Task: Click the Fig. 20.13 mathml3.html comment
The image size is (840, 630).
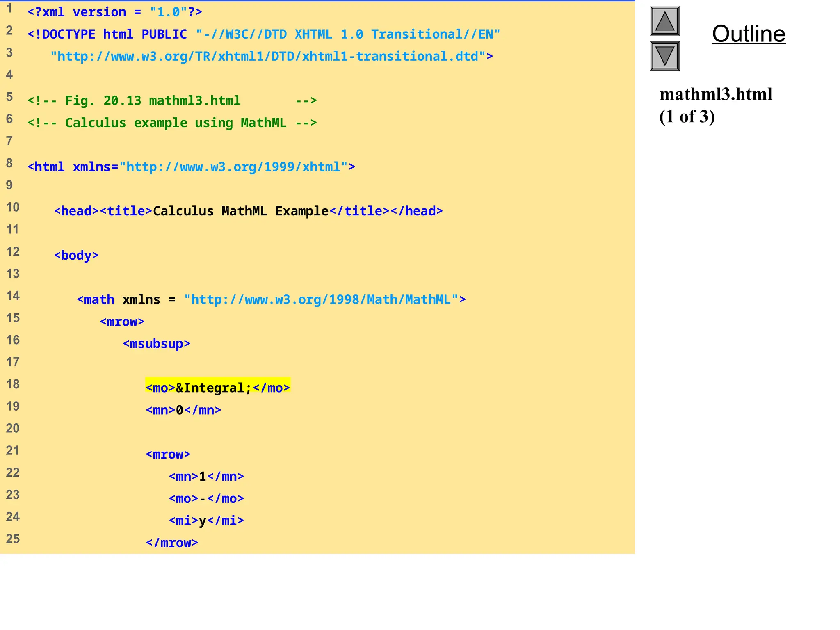Action: click(x=172, y=100)
